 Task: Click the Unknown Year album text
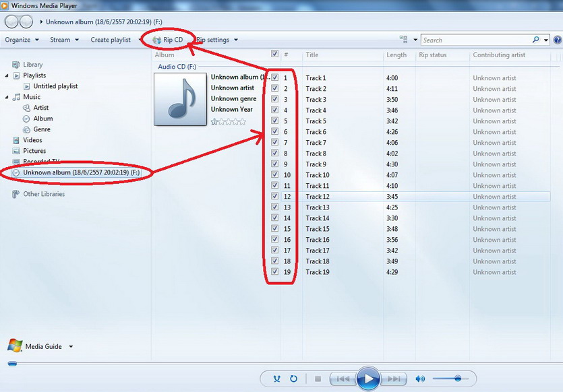pos(231,109)
